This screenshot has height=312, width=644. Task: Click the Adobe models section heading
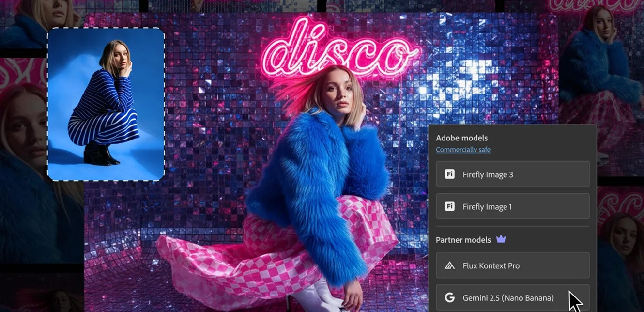tap(461, 138)
